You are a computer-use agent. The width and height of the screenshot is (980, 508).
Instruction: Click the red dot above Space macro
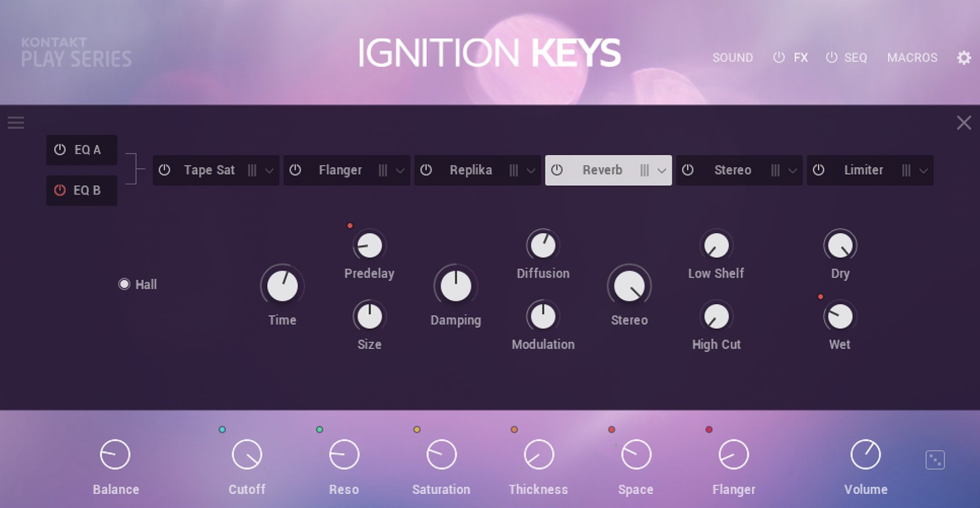click(x=612, y=429)
